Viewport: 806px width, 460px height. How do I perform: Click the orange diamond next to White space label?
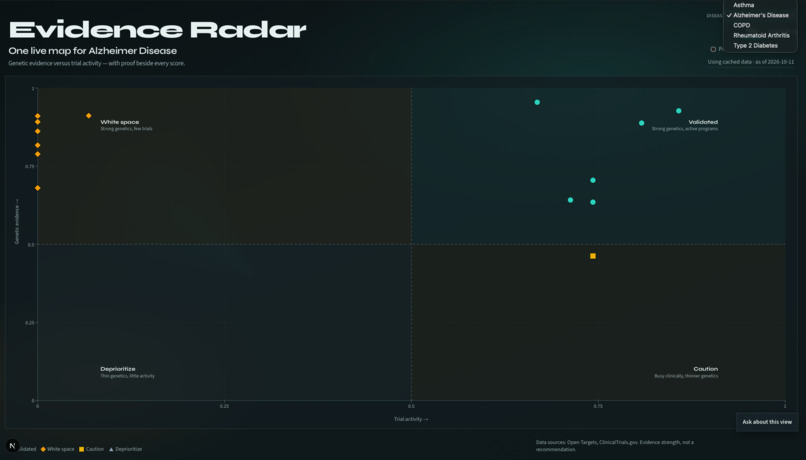[x=88, y=116]
